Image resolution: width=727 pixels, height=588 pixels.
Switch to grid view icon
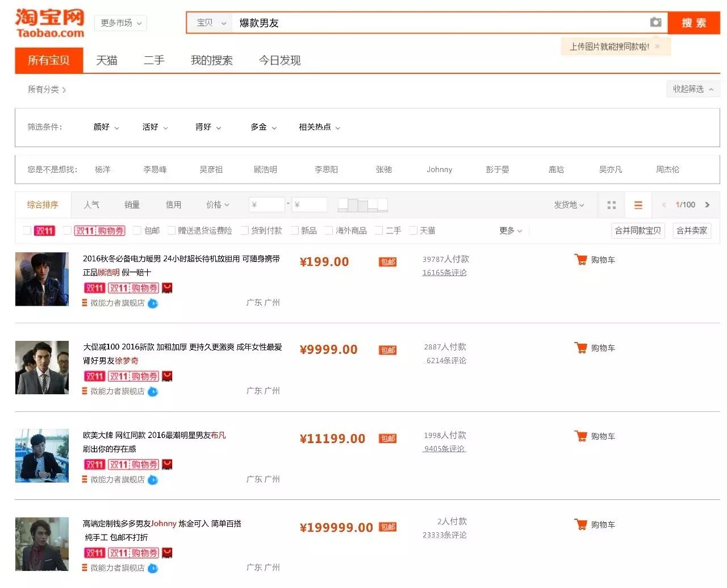click(612, 205)
